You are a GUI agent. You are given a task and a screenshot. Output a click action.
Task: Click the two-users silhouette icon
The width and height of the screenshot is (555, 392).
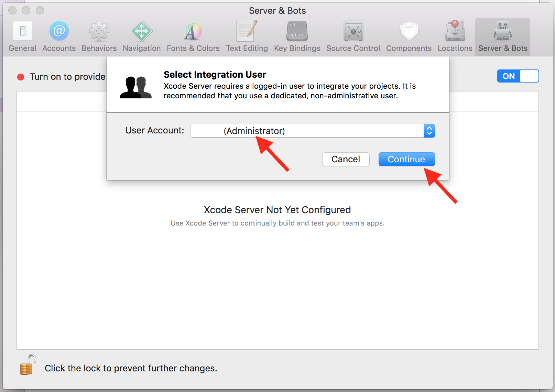click(x=136, y=87)
